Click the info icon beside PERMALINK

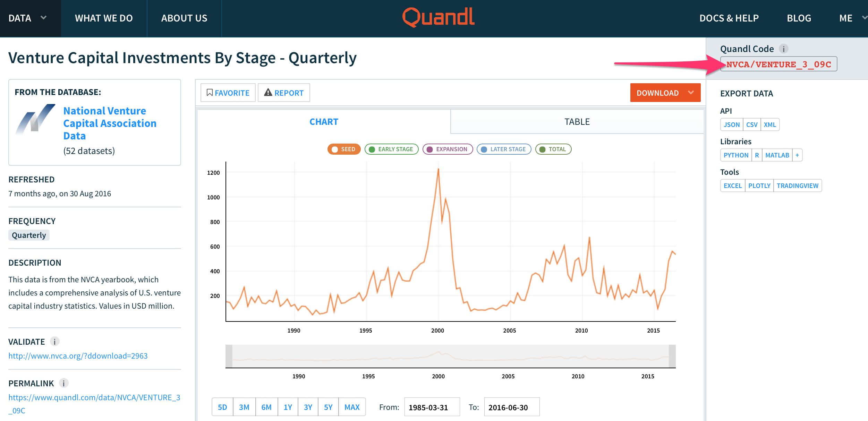(63, 383)
